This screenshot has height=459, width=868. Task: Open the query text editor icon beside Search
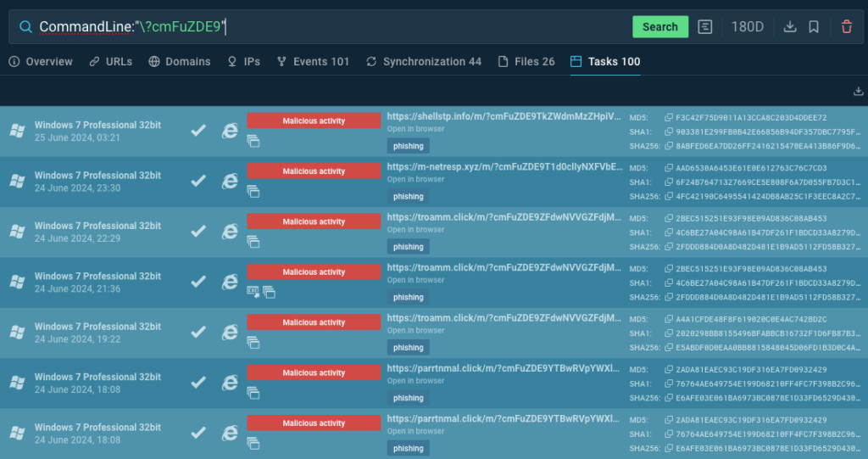click(704, 27)
